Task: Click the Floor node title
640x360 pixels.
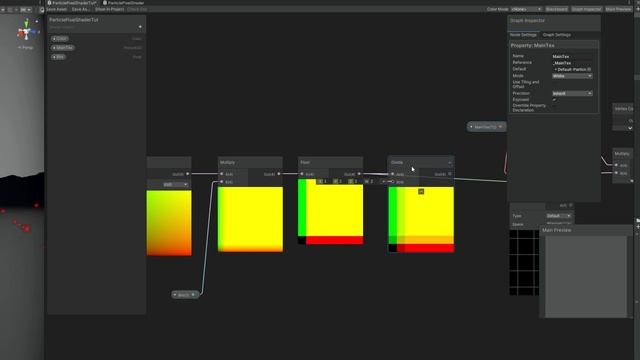Action: [305, 162]
